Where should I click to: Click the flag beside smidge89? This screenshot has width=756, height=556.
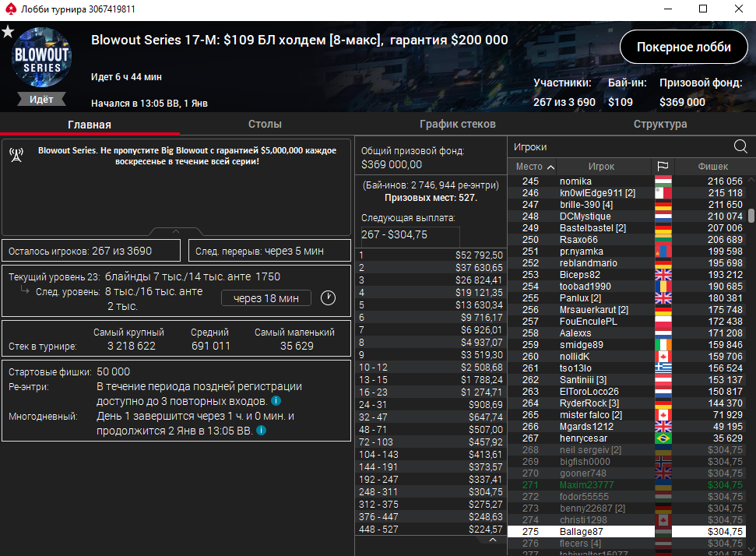click(663, 345)
